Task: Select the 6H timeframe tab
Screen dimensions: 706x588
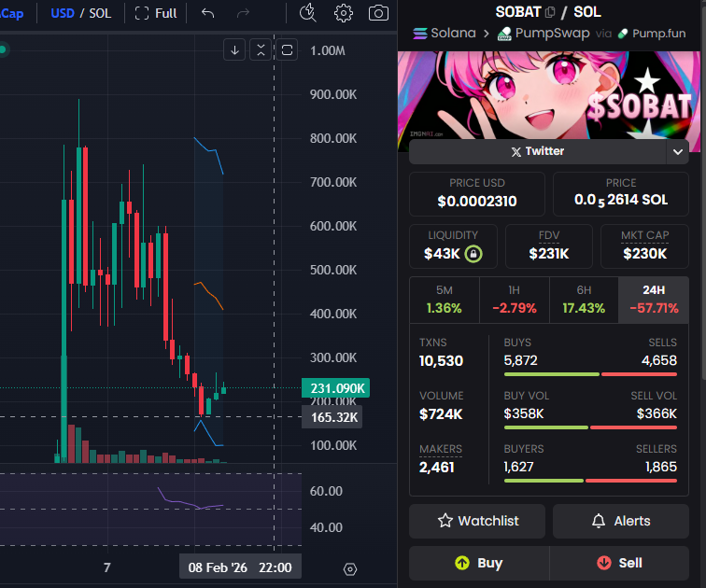Action: (x=584, y=300)
